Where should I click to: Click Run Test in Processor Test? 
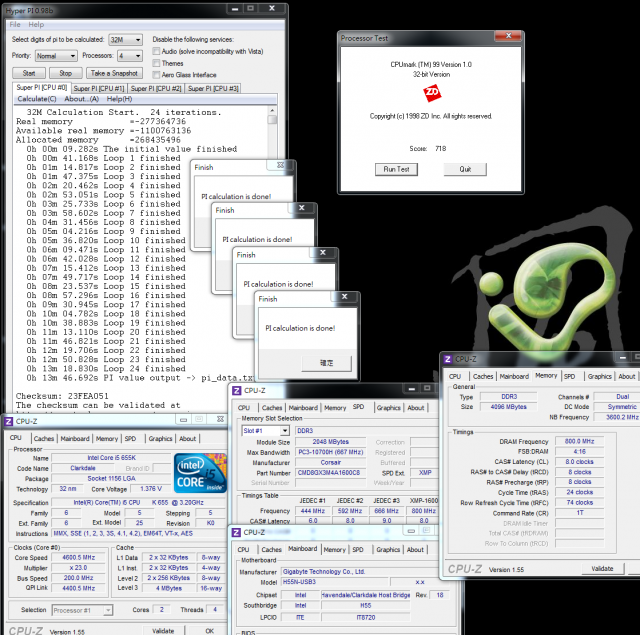pos(396,169)
